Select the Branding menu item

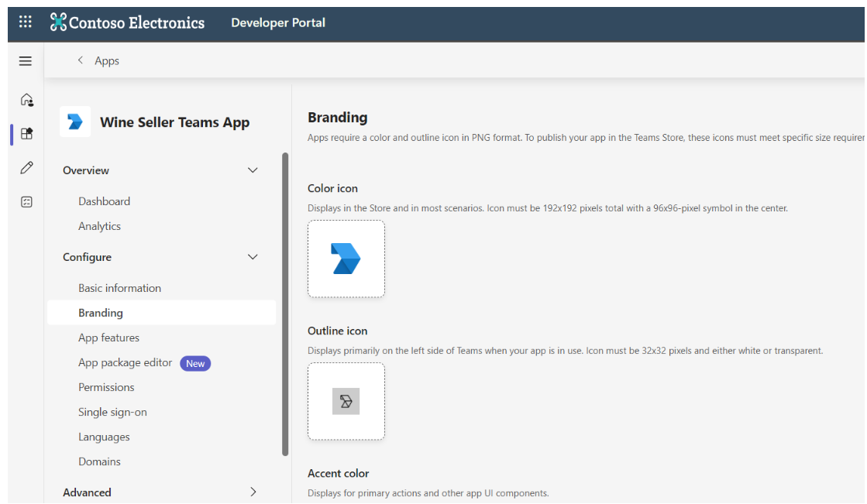point(161,313)
